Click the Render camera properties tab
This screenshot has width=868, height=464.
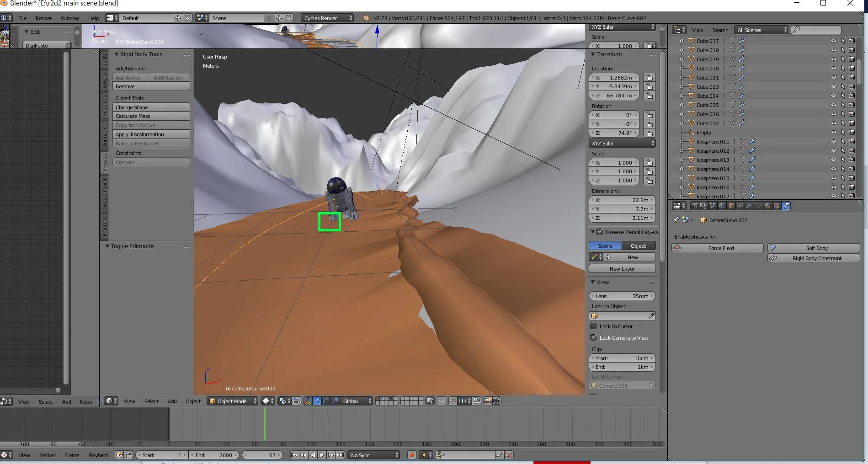695,206
